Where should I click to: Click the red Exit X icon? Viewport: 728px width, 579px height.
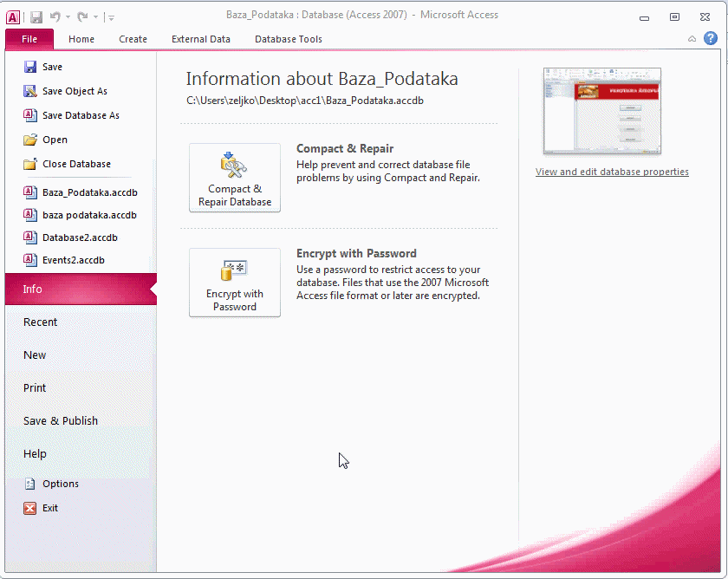pyautogui.click(x=30, y=509)
